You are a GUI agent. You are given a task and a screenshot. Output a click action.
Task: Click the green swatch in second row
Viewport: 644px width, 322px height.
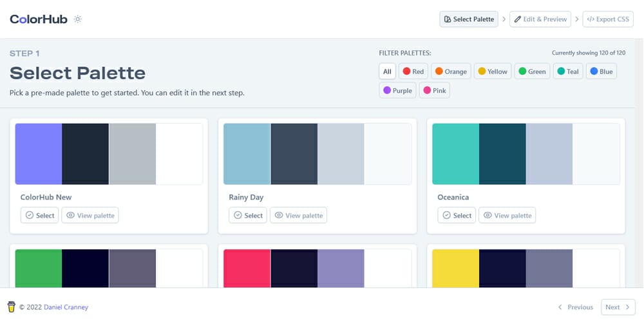[x=39, y=268]
